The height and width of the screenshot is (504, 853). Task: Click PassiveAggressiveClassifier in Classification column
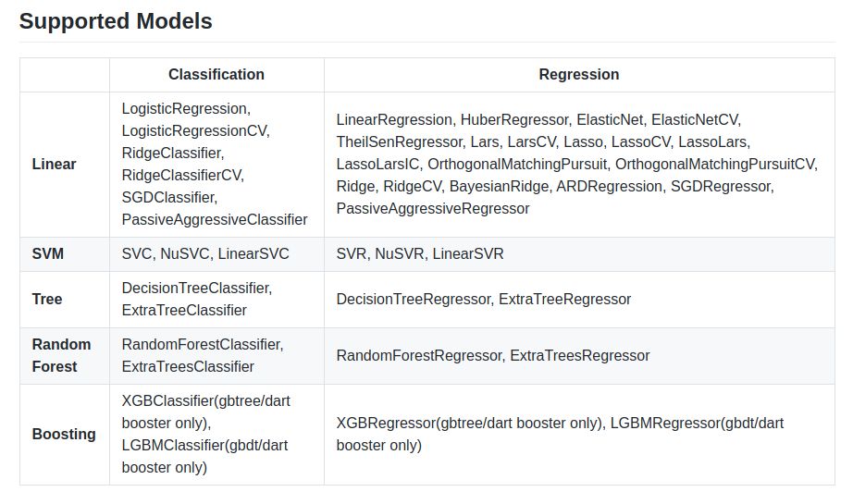(x=215, y=219)
